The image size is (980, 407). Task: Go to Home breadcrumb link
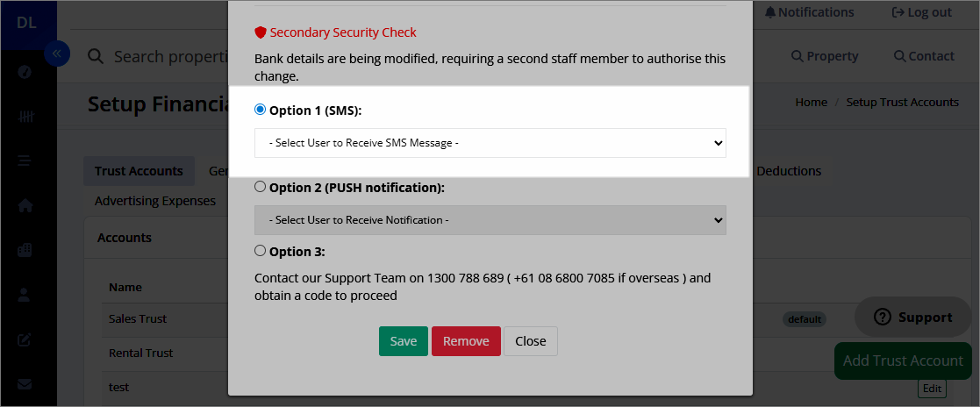pyautogui.click(x=812, y=103)
